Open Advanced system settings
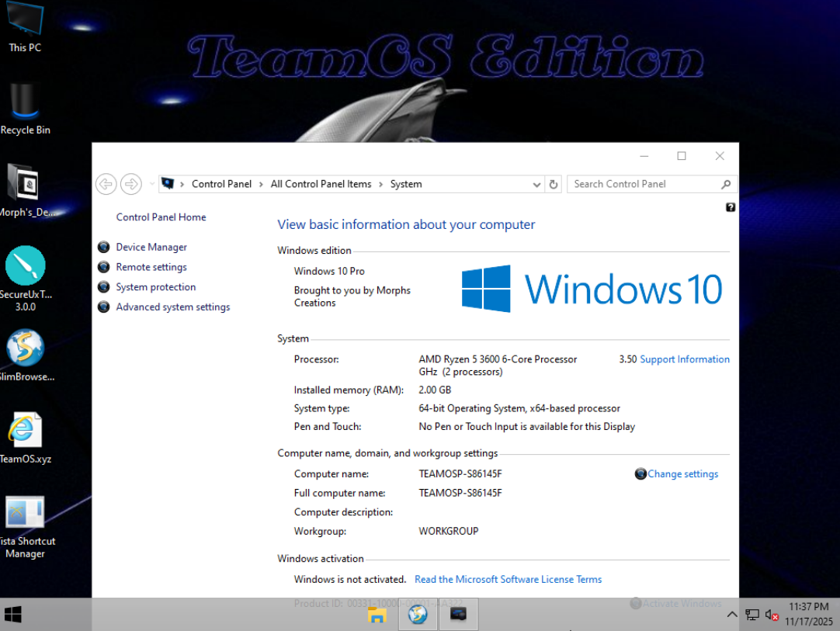The image size is (840, 631). coord(173,307)
